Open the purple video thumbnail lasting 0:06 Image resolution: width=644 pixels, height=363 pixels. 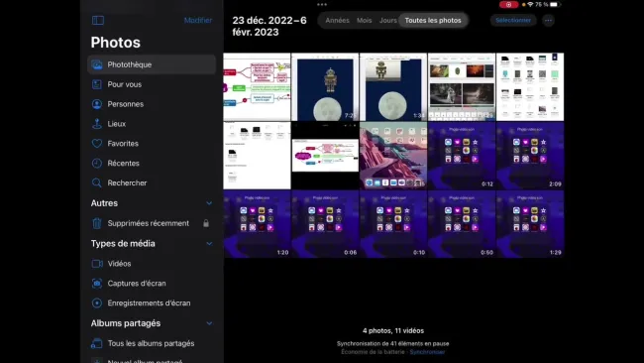325,224
